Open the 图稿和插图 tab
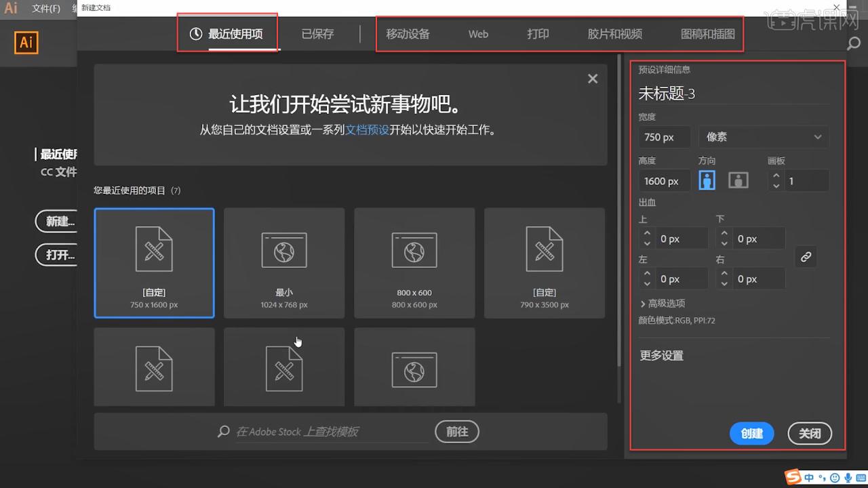Screen dimensions: 868x488 coord(707,34)
